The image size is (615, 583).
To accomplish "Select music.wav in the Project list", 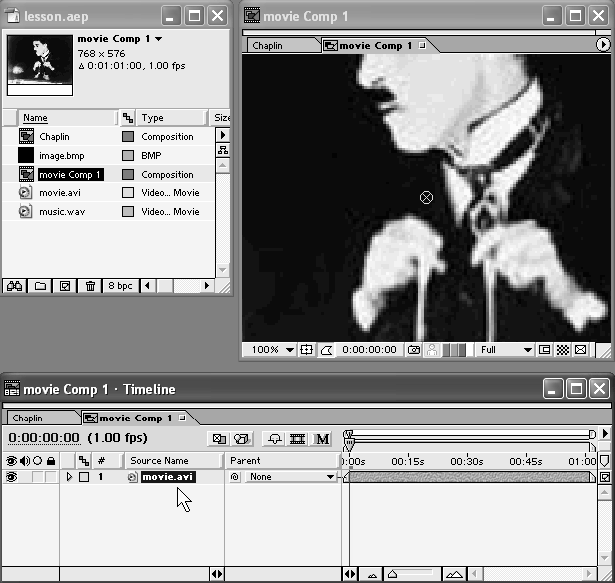I will coord(62,212).
